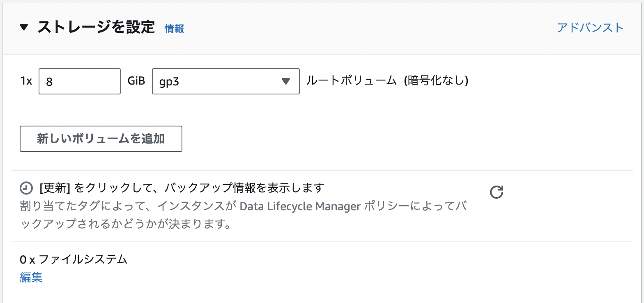Expand the gp3 volume type dropdown
The image size is (644, 303).
[x=225, y=81]
